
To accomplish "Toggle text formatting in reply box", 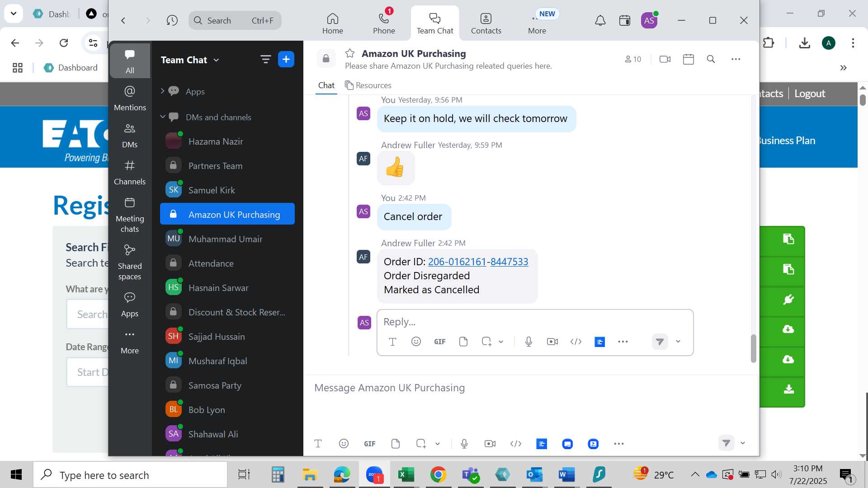I will 392,342.
